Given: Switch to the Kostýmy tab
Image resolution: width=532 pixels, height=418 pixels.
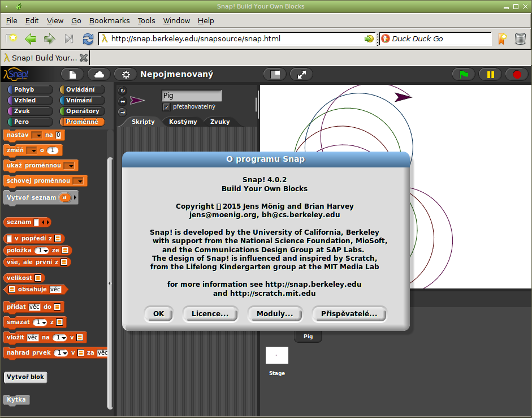Looking at the screenshot, I should point(183,122).
